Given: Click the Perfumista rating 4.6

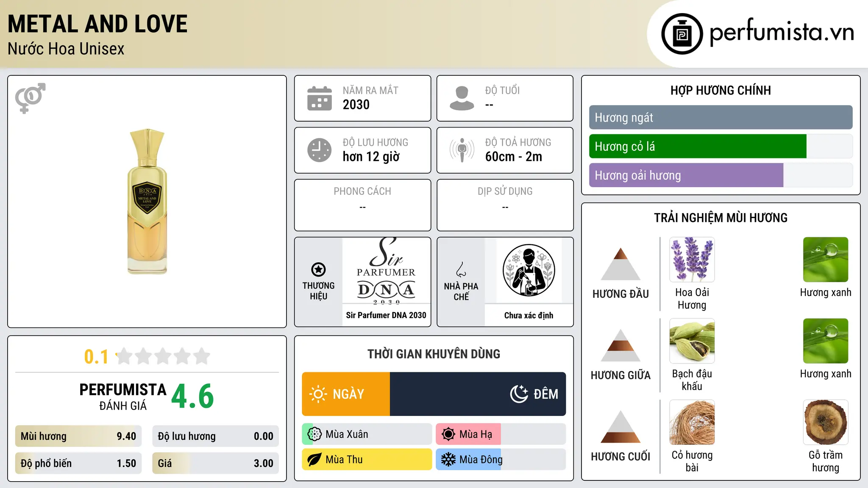Looking at the screenshot, I should point(192,396).
